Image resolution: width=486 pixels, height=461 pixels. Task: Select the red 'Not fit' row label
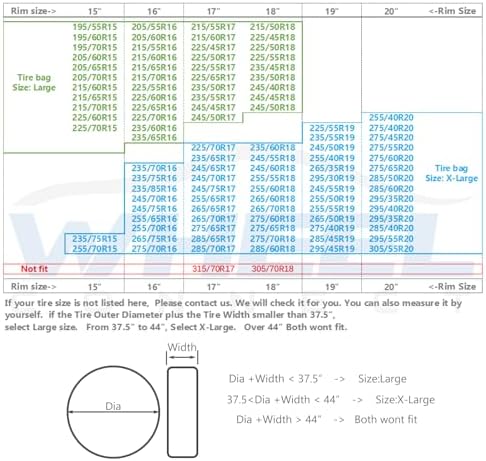[34, 269]
